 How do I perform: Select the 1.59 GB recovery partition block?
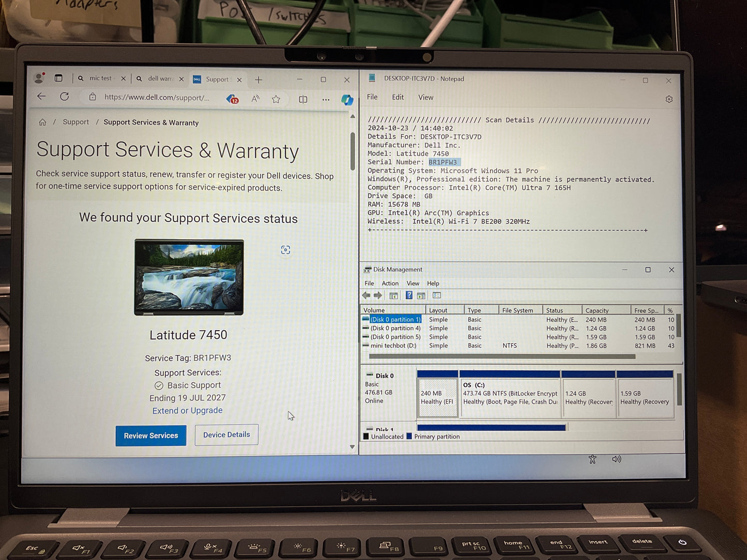tap(645, 394)
